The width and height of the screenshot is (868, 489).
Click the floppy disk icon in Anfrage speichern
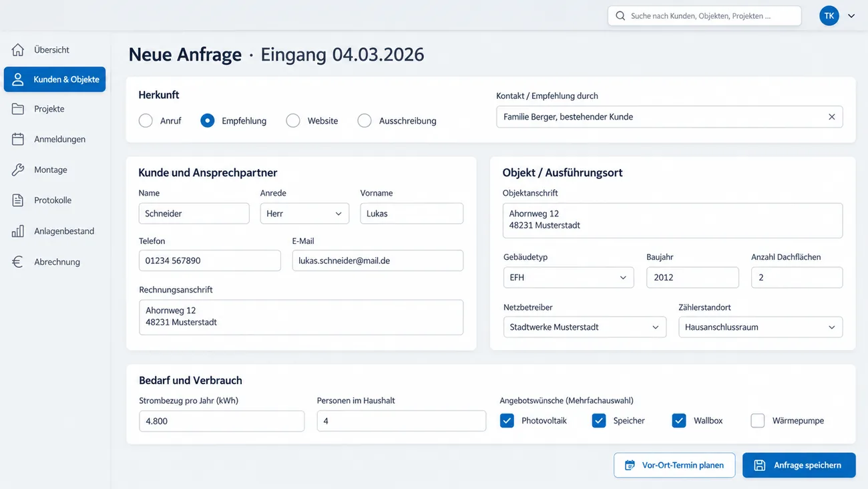760,466
